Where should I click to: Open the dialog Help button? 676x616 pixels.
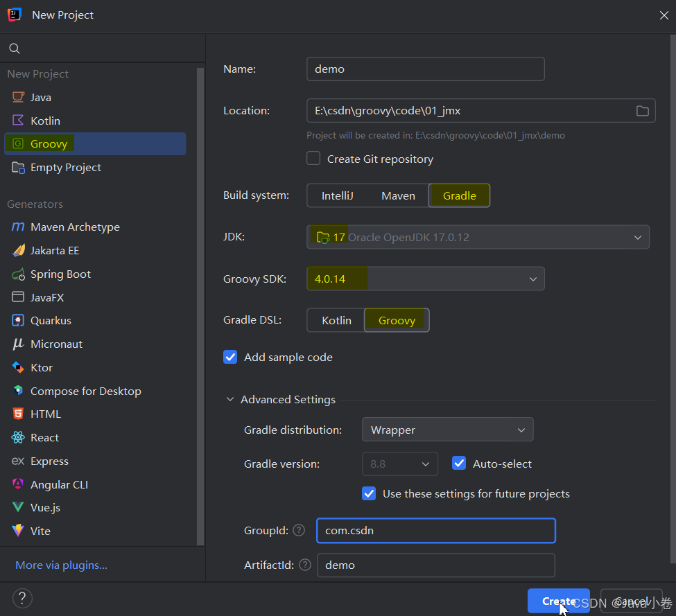coord(22,598)
